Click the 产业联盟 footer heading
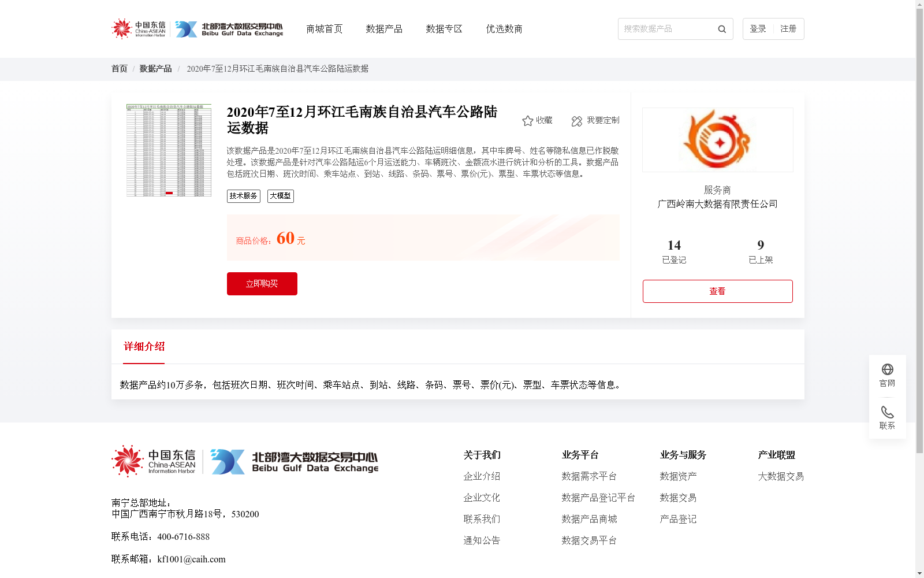The height and width of the screenshot is (578, 924). tap(776, 455)
